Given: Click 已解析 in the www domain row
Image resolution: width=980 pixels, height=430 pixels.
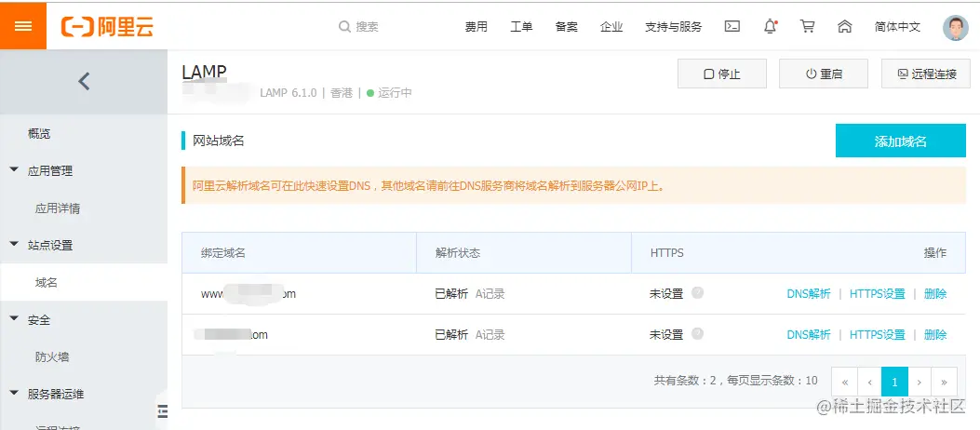Looking at the screenshot, I should (x=451, y=294).
